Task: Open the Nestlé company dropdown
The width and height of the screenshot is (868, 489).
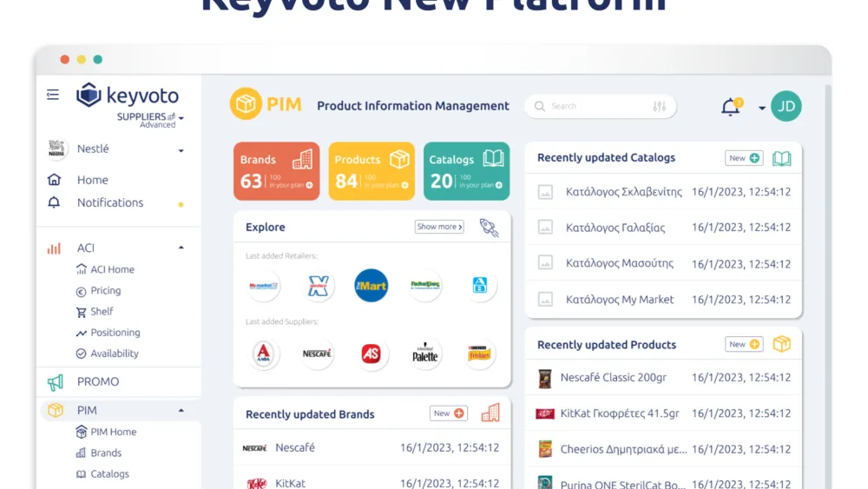Action: pyautogui.click(x=181, y=150)
